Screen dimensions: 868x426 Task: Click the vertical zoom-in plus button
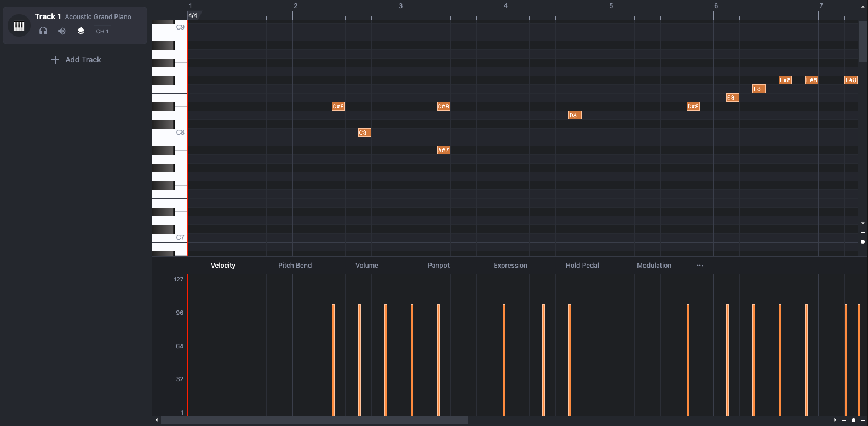[863, 233]
